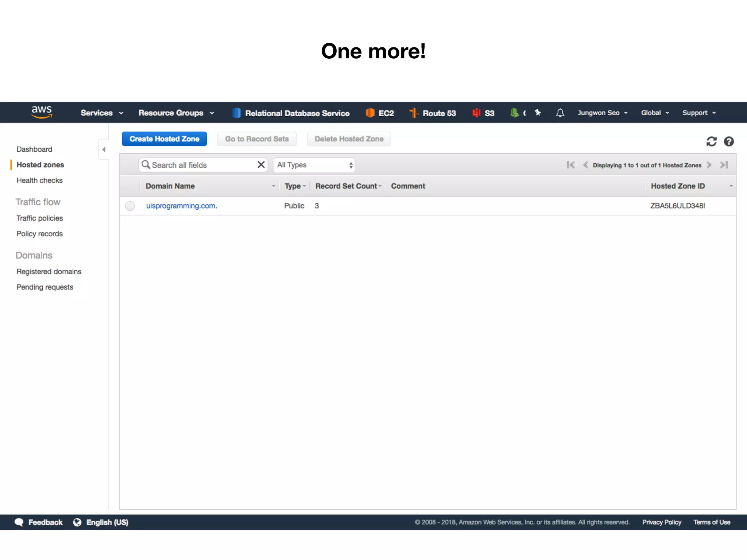Go to Health checks in sidebar
This screenshot has height=560, width=747.
tap(39, 180)
